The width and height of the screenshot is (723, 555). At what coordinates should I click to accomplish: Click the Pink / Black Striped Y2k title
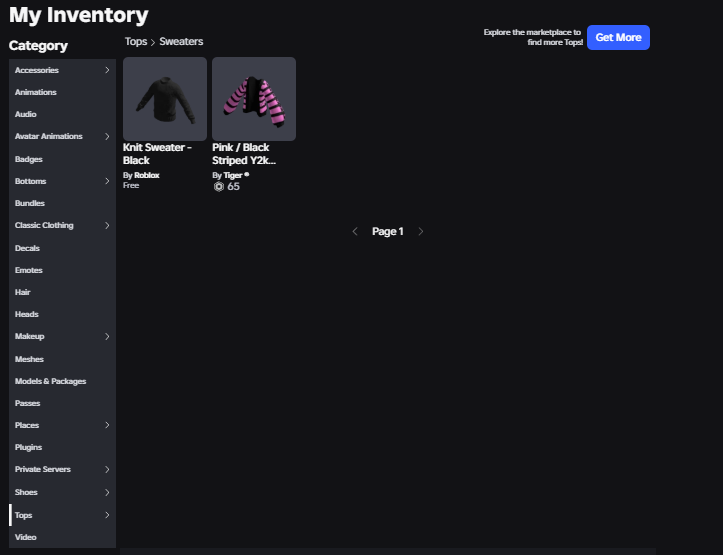point(244,154)
